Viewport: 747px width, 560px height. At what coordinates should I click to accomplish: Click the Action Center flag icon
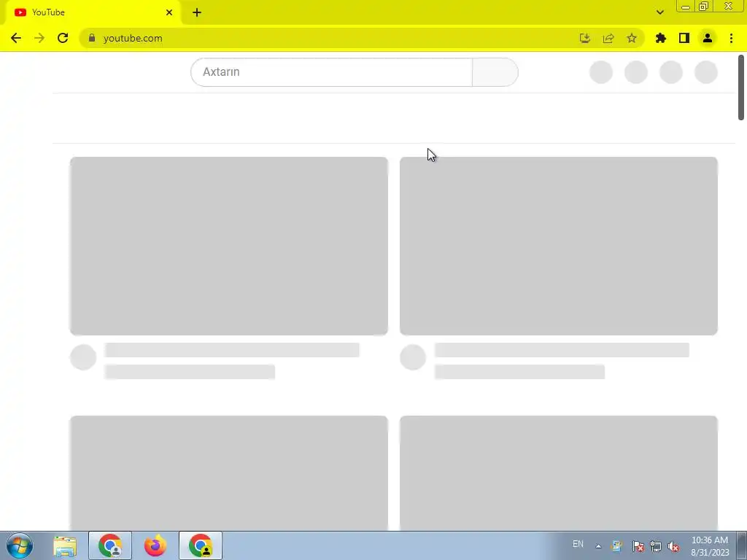pos(638,546)
